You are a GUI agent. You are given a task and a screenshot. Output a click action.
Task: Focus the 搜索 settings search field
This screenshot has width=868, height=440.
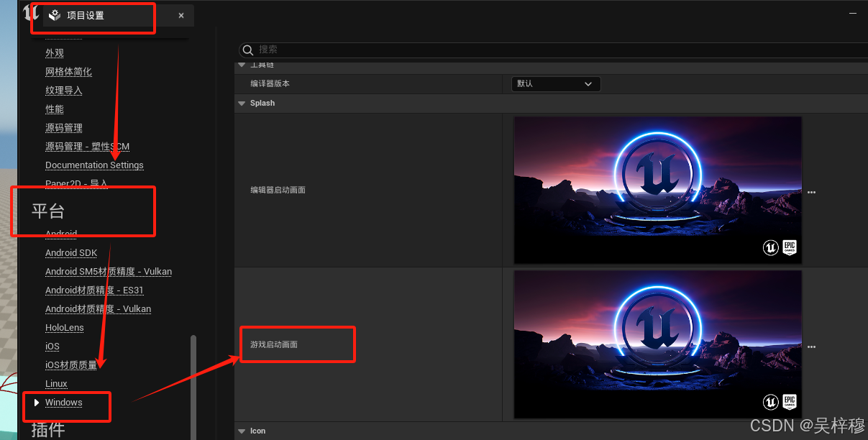point(554,50)
